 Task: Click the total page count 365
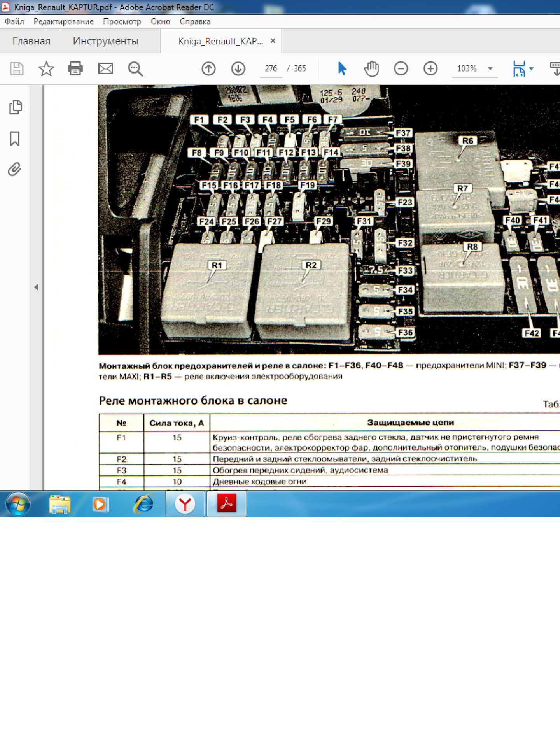pyautogui.click(x=300, y=69)
